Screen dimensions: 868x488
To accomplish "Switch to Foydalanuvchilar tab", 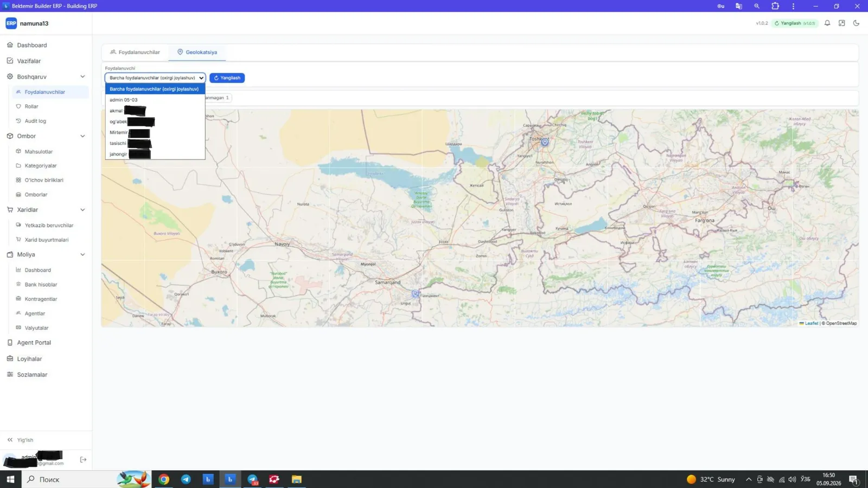I will [135, 52].
